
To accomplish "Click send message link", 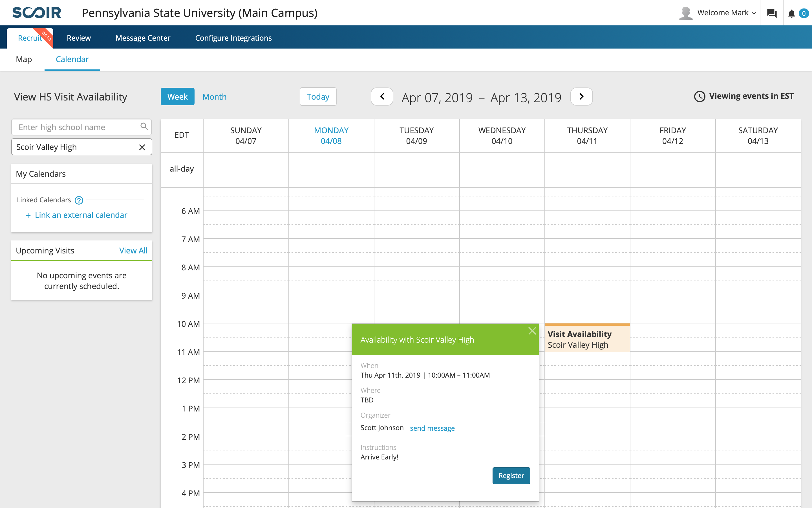I will pyautogui.click(x=432, y=428).
